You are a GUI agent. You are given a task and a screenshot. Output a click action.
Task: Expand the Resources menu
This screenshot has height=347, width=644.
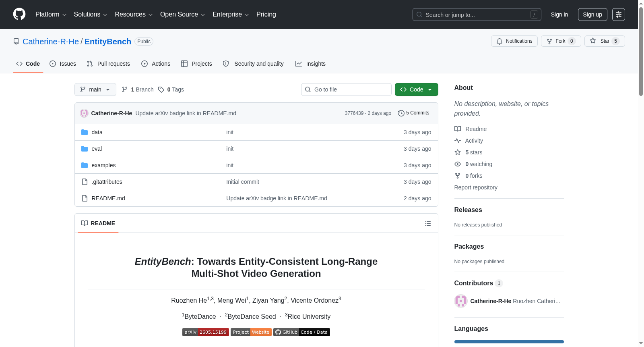[134, 15]
